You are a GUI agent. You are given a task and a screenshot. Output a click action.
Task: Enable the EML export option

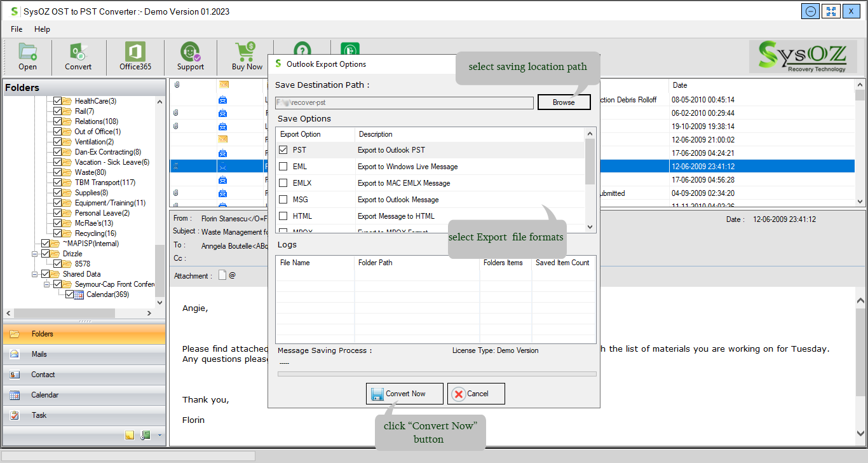coord(283,167)
